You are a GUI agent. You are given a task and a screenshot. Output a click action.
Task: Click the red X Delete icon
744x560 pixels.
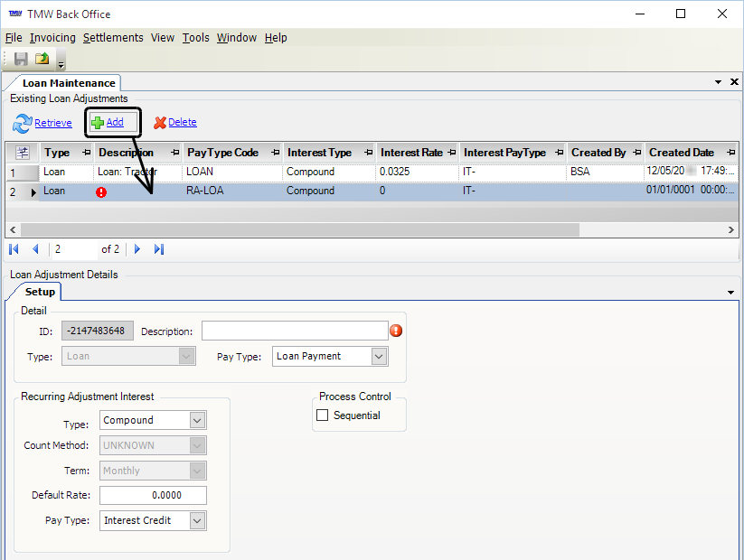click(160, 123)
